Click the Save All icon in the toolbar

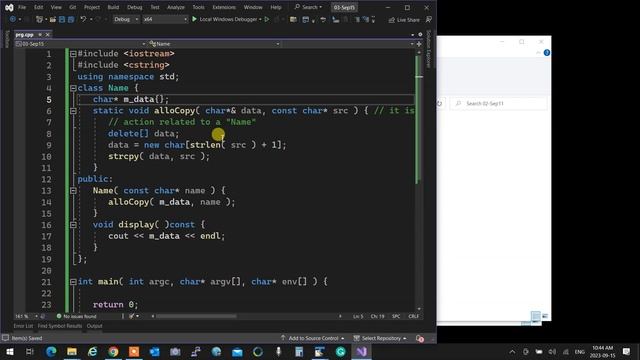(x=71, y=19)
